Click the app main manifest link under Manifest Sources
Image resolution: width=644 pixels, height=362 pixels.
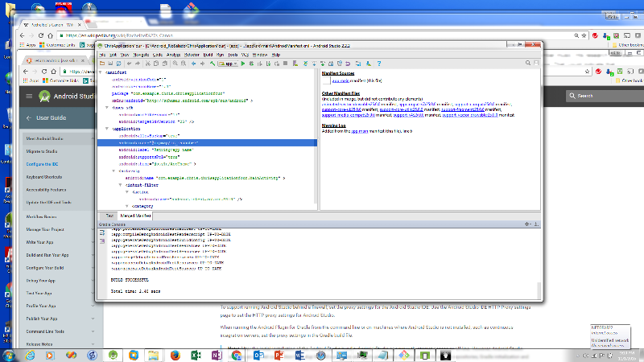[341, 81]
